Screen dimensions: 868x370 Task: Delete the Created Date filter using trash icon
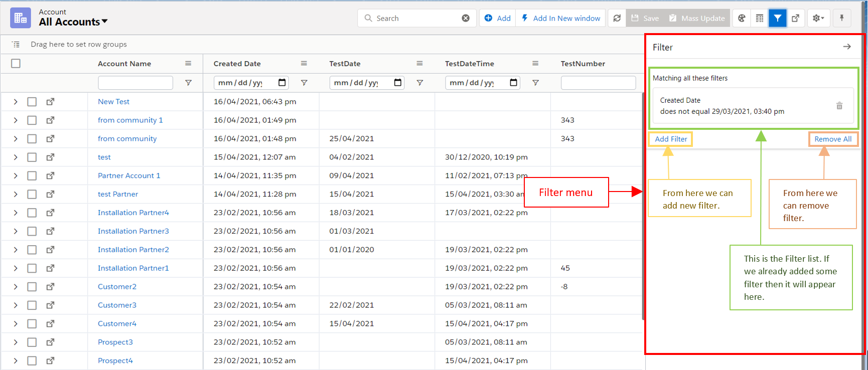click(839, 106)
